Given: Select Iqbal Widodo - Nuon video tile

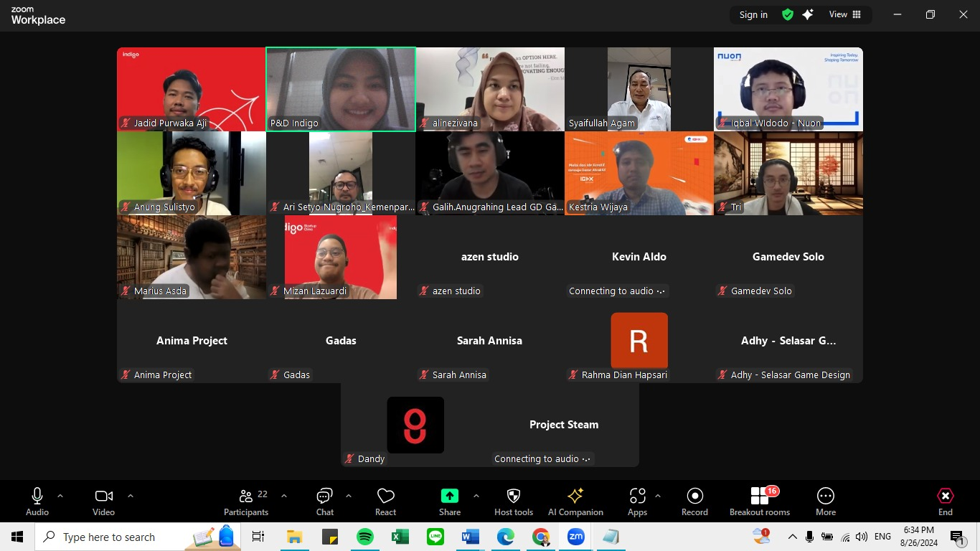Looking at the screenshot, I should click(788, 90).
